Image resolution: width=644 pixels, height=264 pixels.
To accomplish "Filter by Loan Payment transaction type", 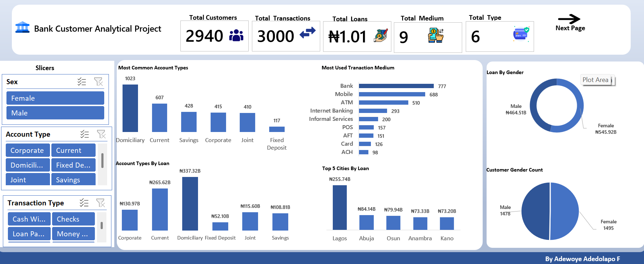I will point(29,233).
